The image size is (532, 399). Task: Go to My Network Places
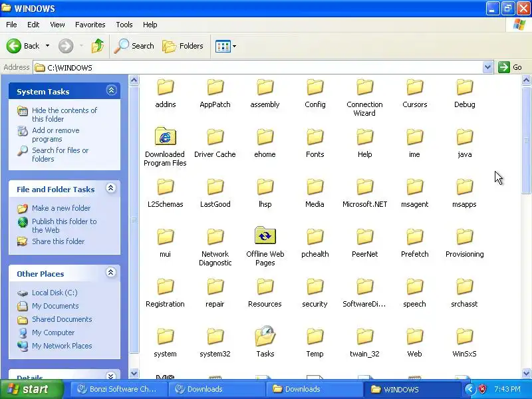[55, 346]
